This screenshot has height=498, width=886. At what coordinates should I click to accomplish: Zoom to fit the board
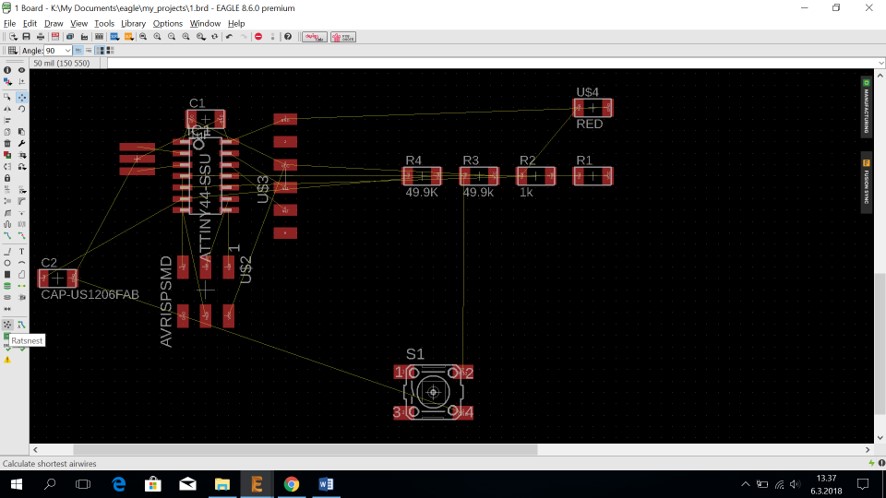(143, 37)
